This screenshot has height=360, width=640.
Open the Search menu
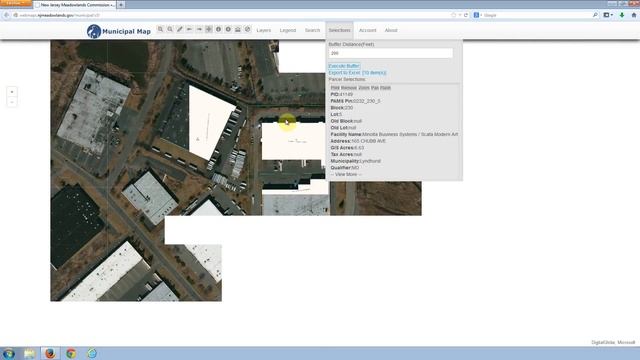coord(312,30)
